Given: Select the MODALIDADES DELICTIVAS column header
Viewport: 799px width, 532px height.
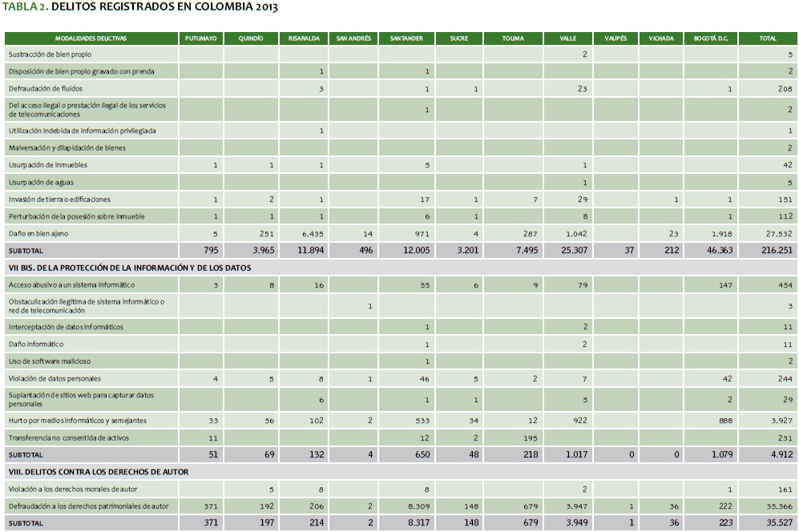Looking at the screenshot, I should coord(91,38).
